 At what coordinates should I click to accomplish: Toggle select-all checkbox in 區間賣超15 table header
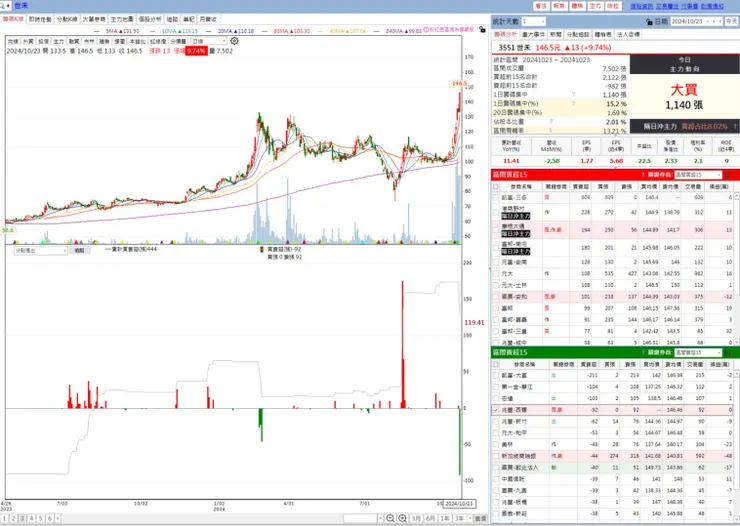tap(496, 364)
